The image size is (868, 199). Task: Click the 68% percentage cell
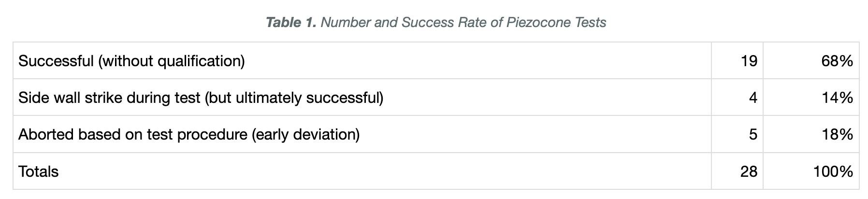[x=811, y=61]
